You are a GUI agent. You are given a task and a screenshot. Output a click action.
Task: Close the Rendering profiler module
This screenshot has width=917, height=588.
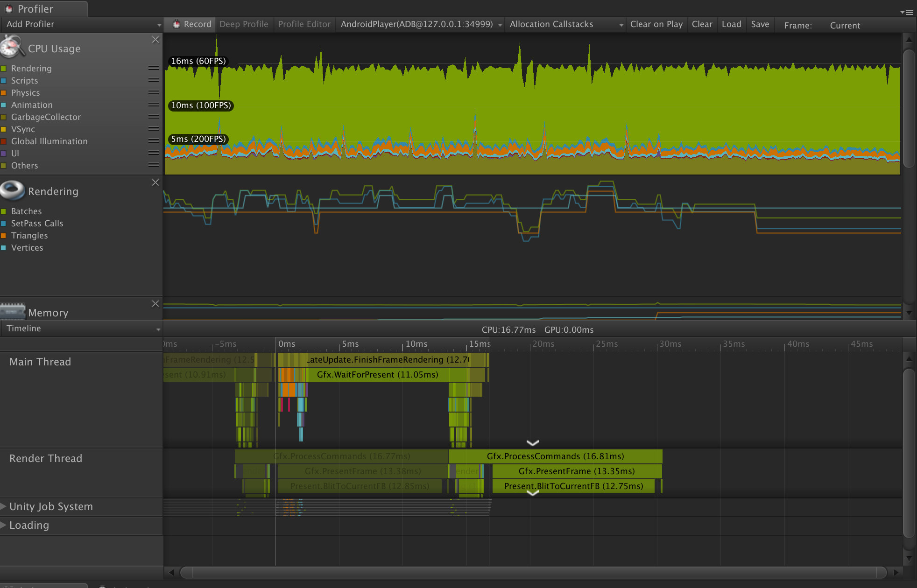click(155, 182)
